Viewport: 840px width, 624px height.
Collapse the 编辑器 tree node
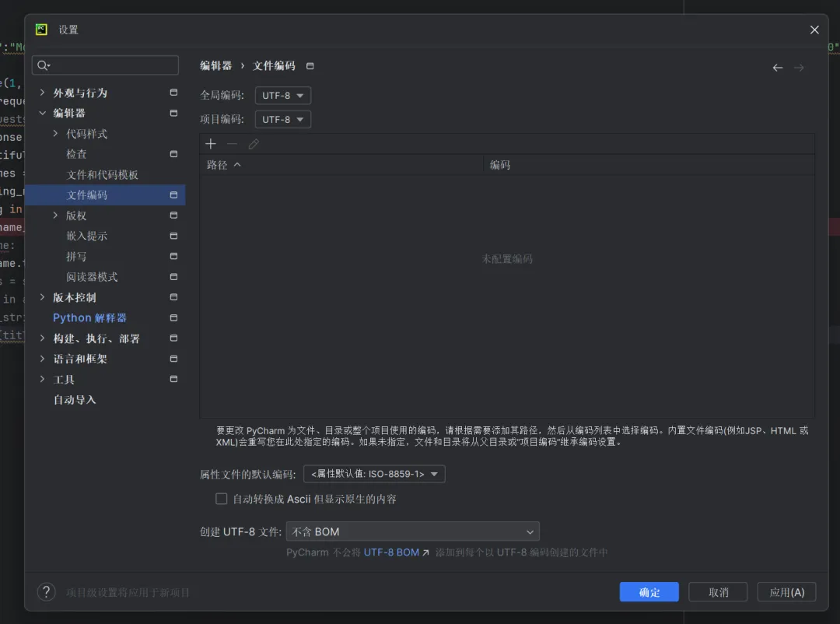[x=42, y=113]
